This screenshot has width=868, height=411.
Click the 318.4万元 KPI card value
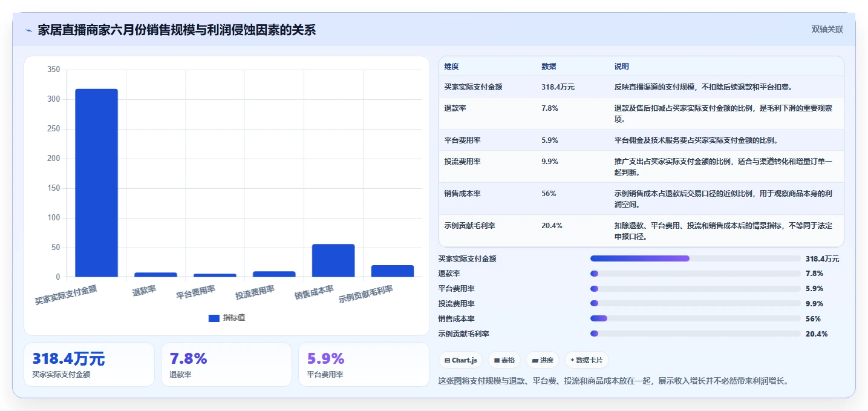[x=68, y=359]
